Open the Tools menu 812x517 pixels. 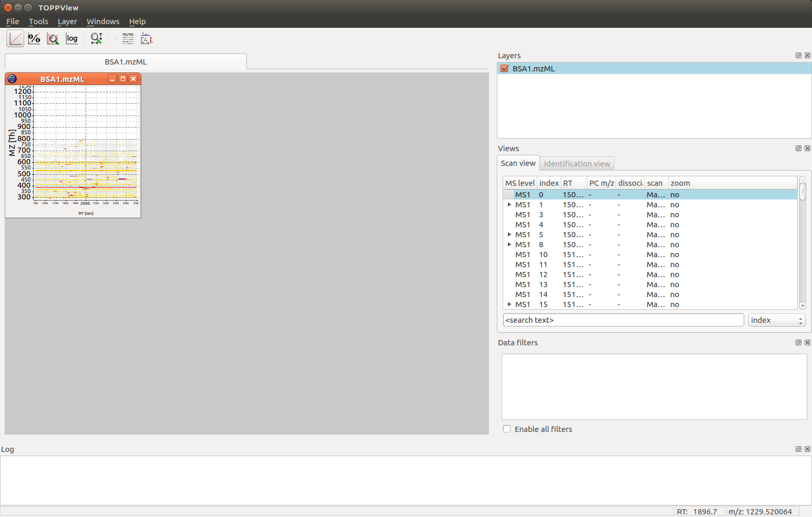[38, 22]
